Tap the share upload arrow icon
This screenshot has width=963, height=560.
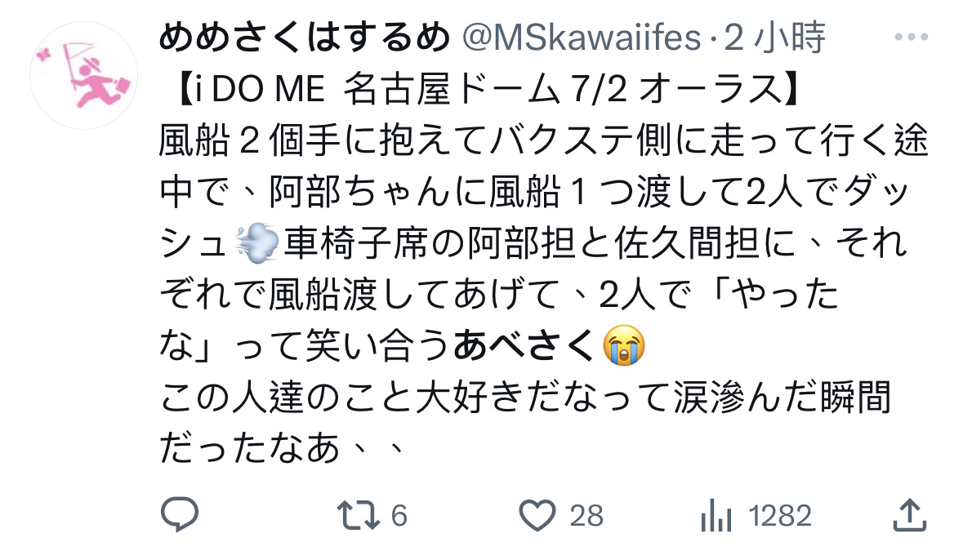click(x=909, y=514)
